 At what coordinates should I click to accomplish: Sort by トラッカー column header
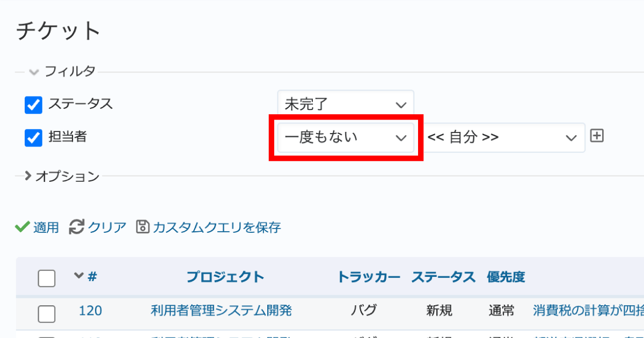click(x=368, y=277)
